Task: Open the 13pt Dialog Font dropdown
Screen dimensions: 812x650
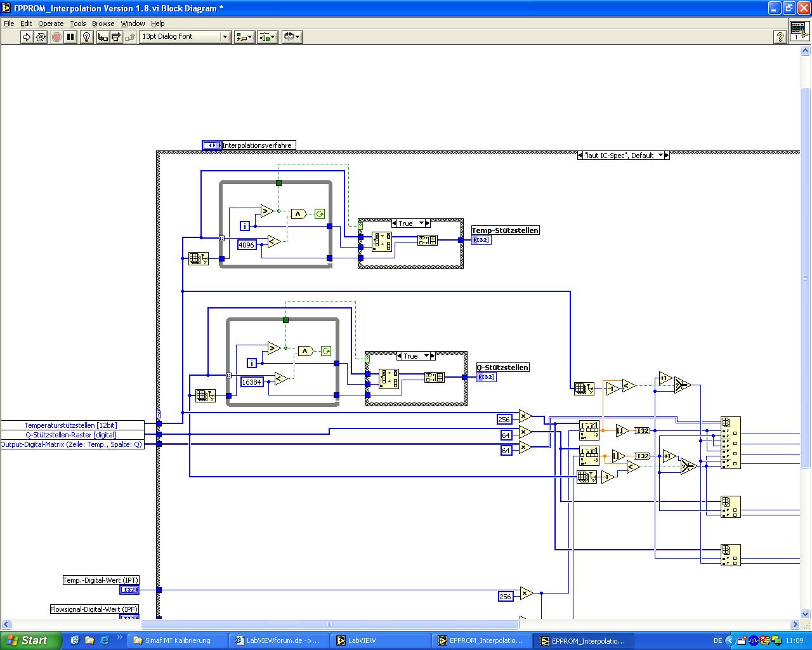Action: 185,37
